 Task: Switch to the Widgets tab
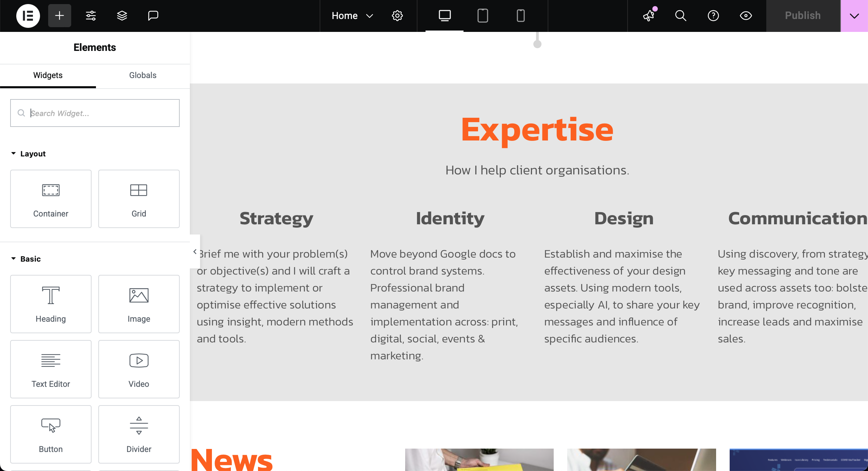point(48,75)
